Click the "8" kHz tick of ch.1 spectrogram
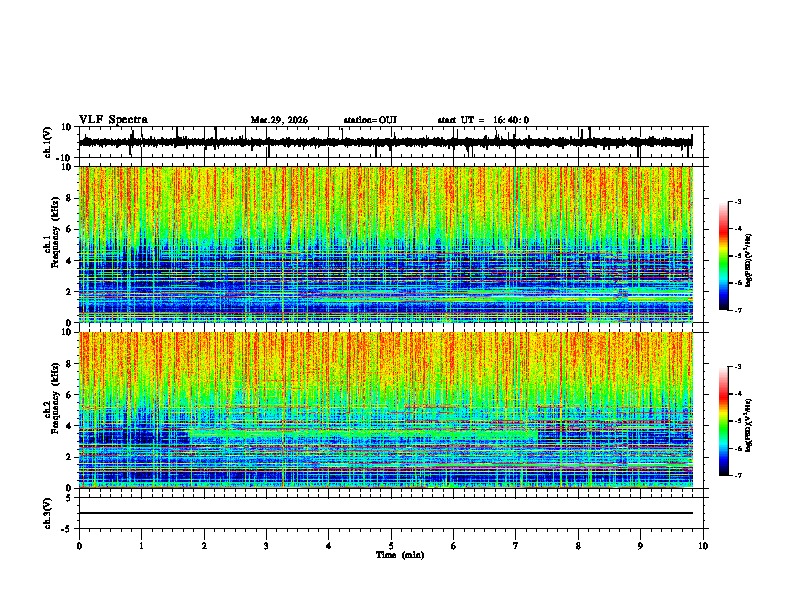 (x=69, y=198)
